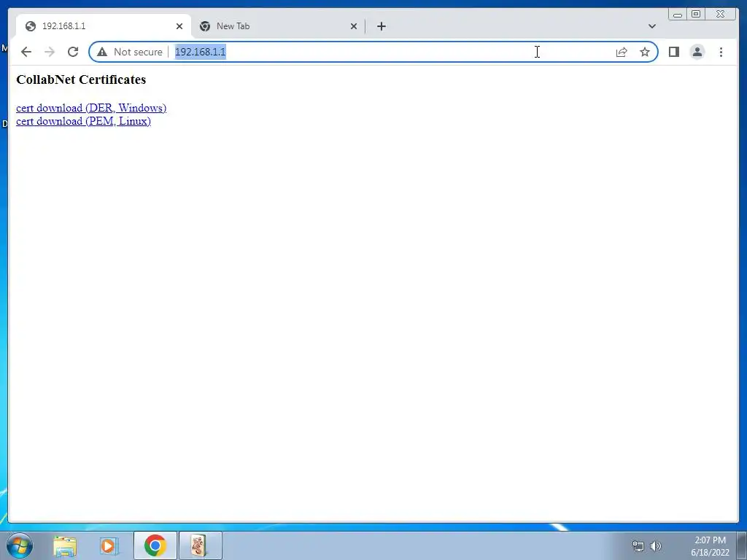Go back with the browser back arrow

(x=26, y=52)
